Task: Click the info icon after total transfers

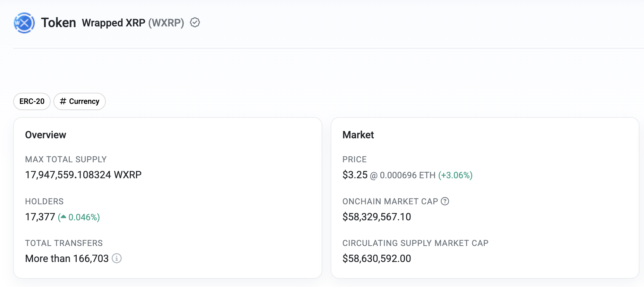Action: coord(117,259)
